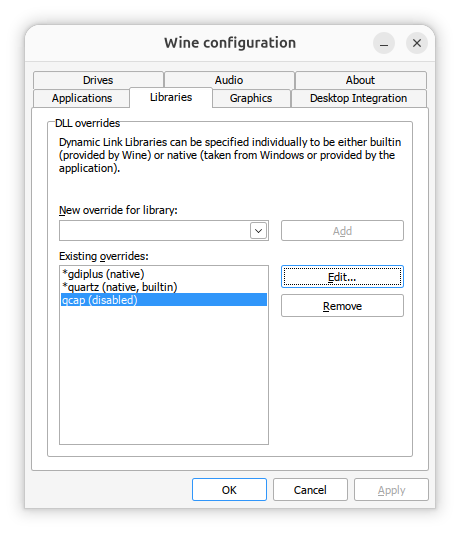Open the Graphics tab
460x533 pixels.
click(x=251, y=98)
